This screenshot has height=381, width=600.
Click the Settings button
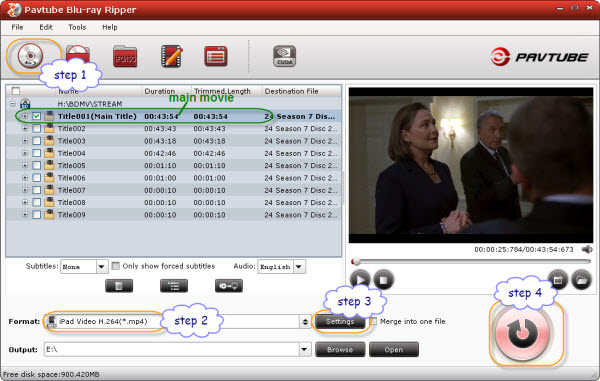(340, 322)
